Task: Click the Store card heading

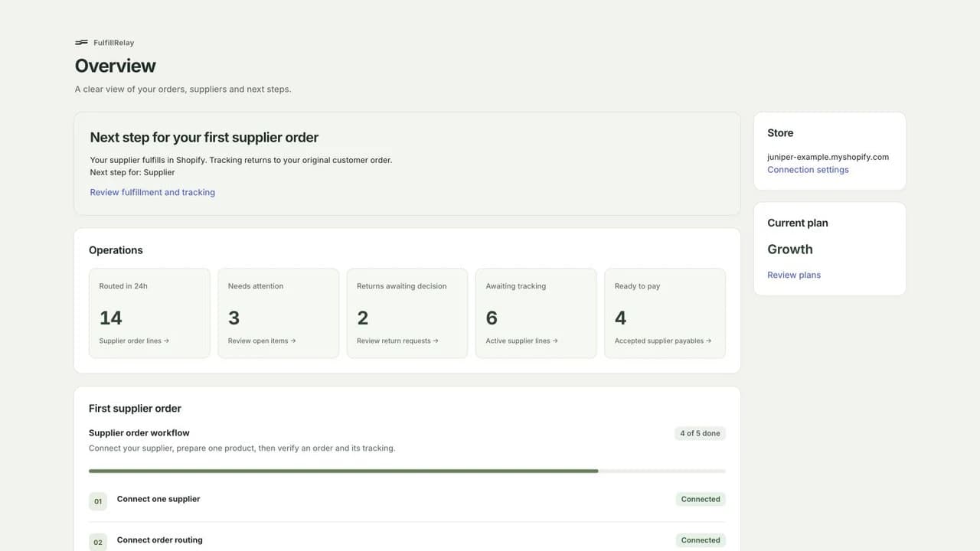Action: pyautogui.click(x=780, y=133)
